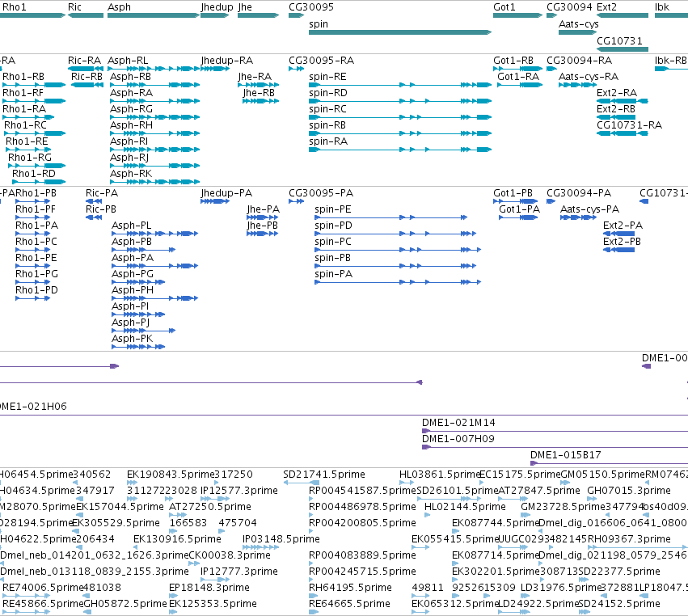Image resolution: width=688 pixels, height=616 pixels.
Task: Open transcript Asph-RL
Action: point(128,61)
